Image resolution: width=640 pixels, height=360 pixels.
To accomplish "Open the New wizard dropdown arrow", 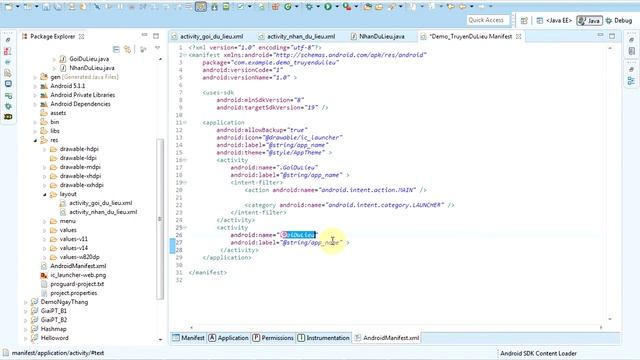I will coord(18,7).
